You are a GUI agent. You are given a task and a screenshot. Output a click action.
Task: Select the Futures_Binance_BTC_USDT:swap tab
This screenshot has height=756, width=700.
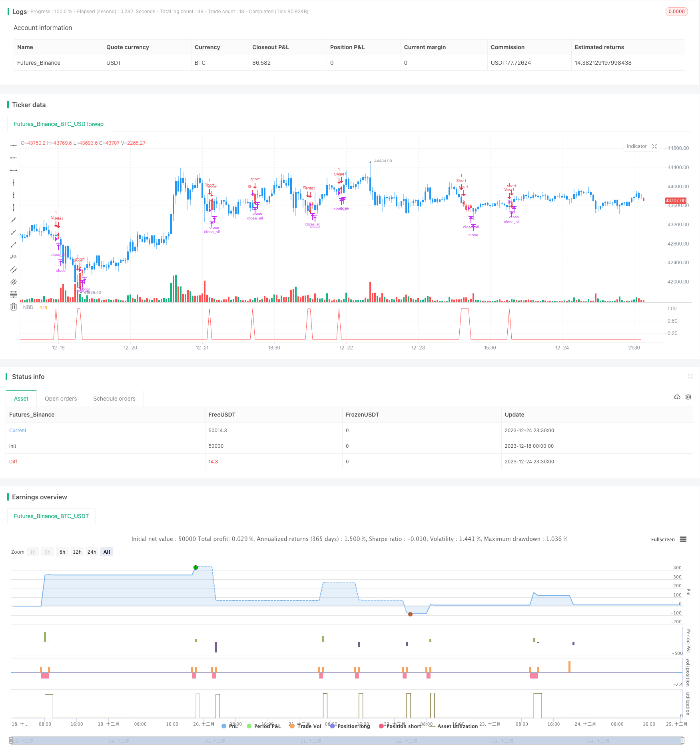[x=59, y=124]
